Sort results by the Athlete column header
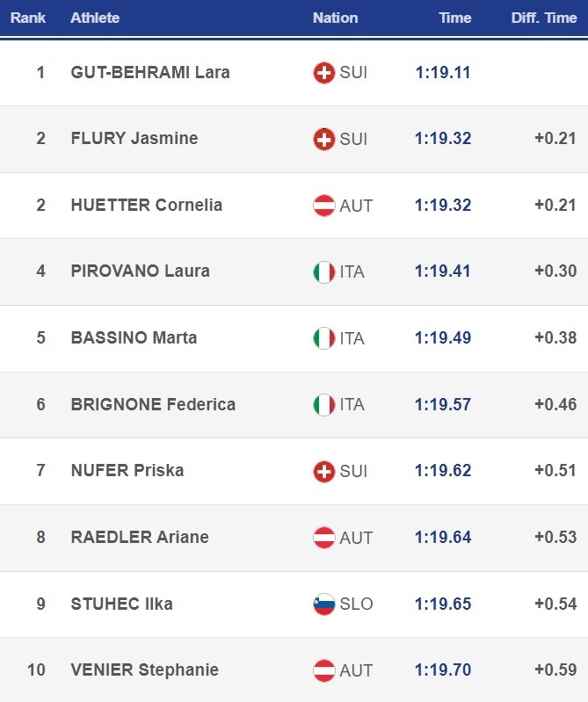The width and height of the screenshot is (588, 702). pyautogui.click(x=95, y=18)
